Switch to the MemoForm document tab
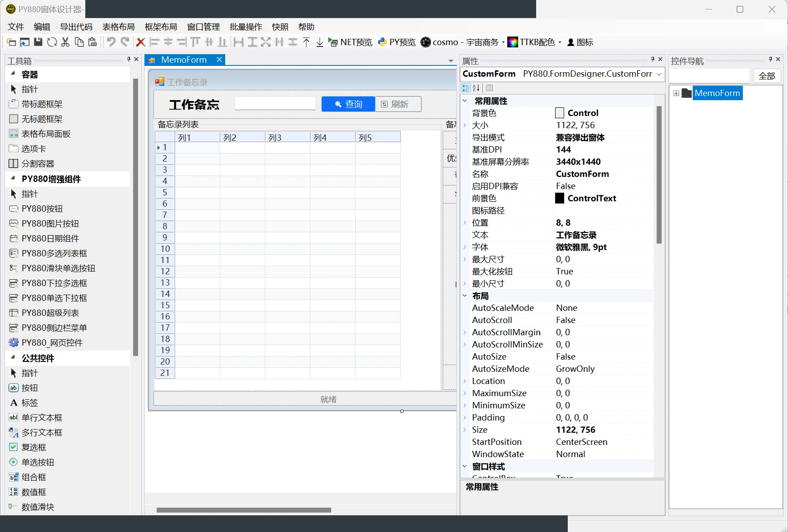 pyautogui.click(x=184, y=60)
